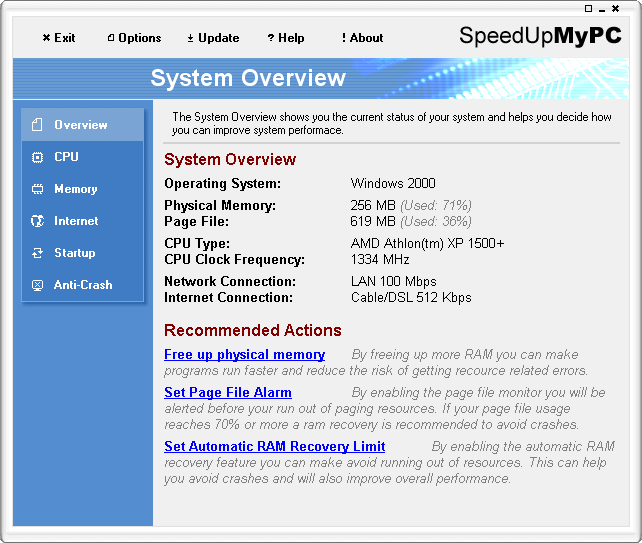Show the Startup section

(x=75, y=253)
